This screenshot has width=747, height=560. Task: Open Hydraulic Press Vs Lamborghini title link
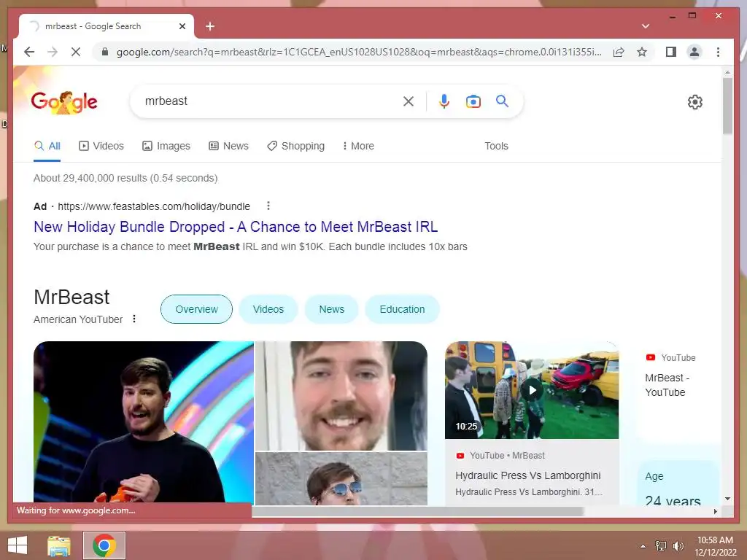click(528, 475)
